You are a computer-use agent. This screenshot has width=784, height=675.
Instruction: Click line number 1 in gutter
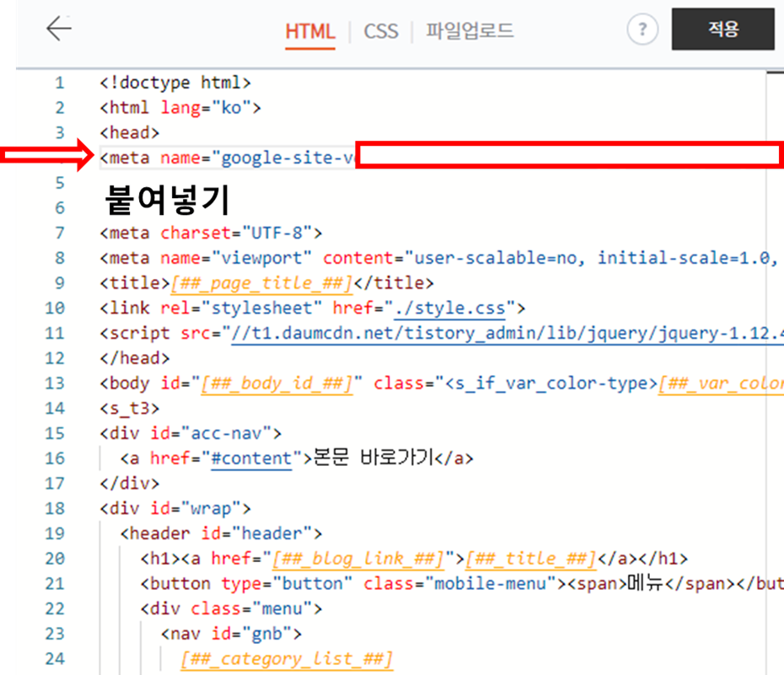[60, 83]
